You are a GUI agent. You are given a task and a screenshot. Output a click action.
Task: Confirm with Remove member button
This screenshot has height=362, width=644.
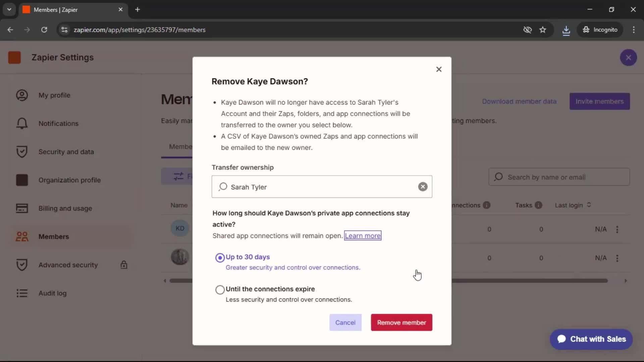[x=401, y=322]
